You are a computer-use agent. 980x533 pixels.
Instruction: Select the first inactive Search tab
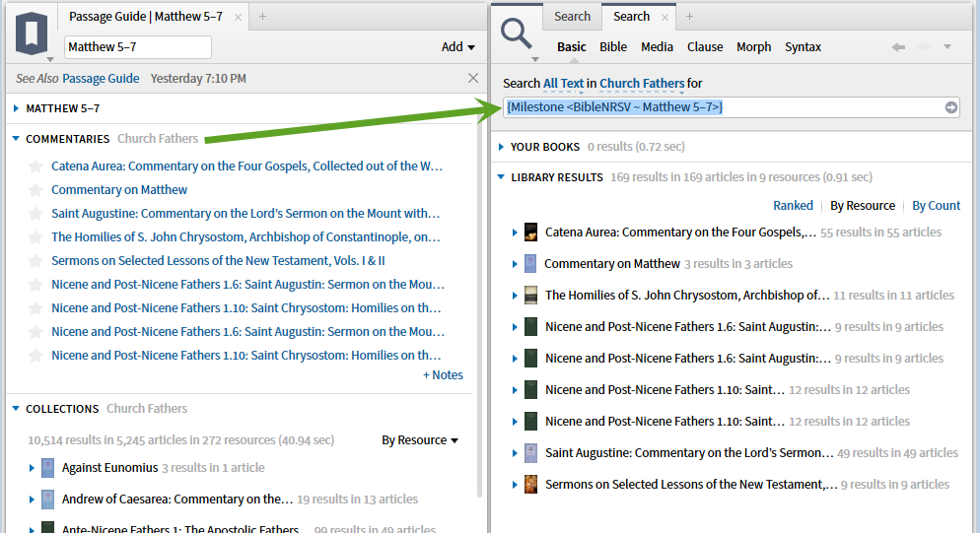[572, 17]
